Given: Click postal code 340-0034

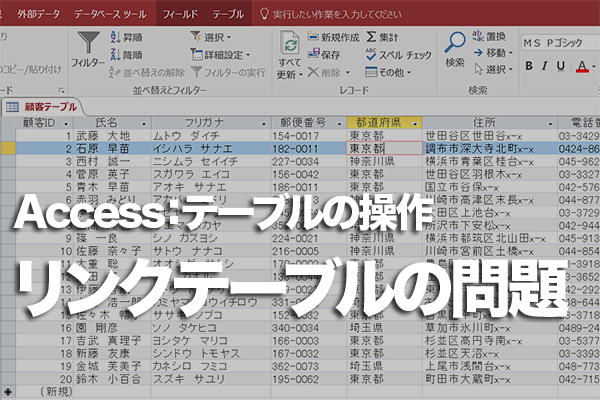Looking at the screenshot, I should [x=308, y=328].
